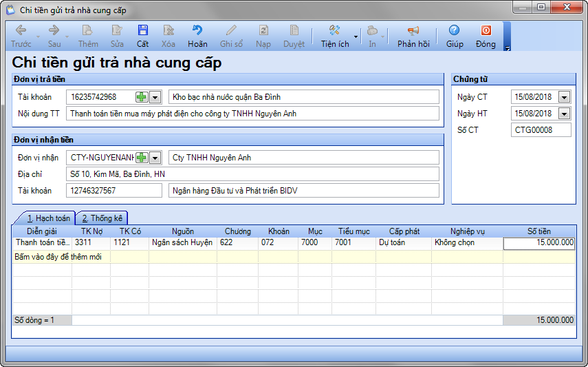Select the 3311 TK Nợ cell
Image resolution: width=588 pixels, height=367 pixels.
(91, 242)
